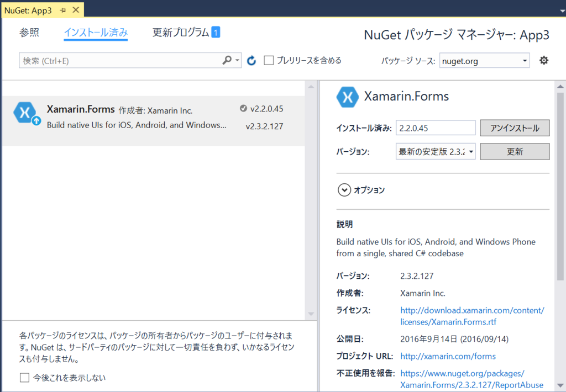Image resolution: width=566 pixels, height=392 pixels.
Task: Click the refresh icon next to search
Action: (x=251, y=61)
